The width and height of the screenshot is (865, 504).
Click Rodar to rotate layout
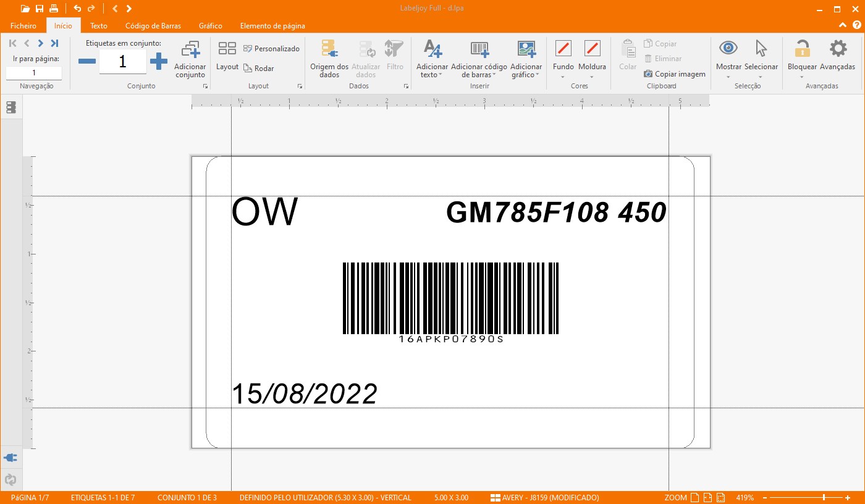click(x=259, y=69)
